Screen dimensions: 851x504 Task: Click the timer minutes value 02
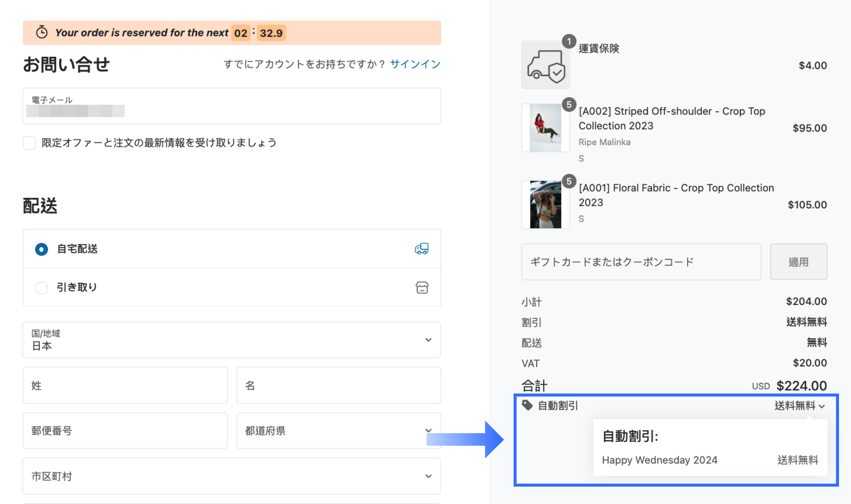[241, 33]
